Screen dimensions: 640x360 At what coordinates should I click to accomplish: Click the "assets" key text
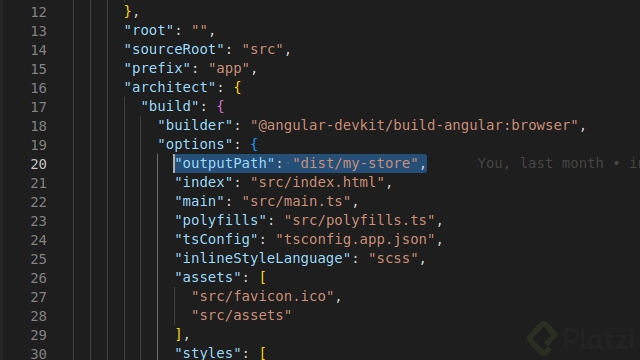pos(208,277)
